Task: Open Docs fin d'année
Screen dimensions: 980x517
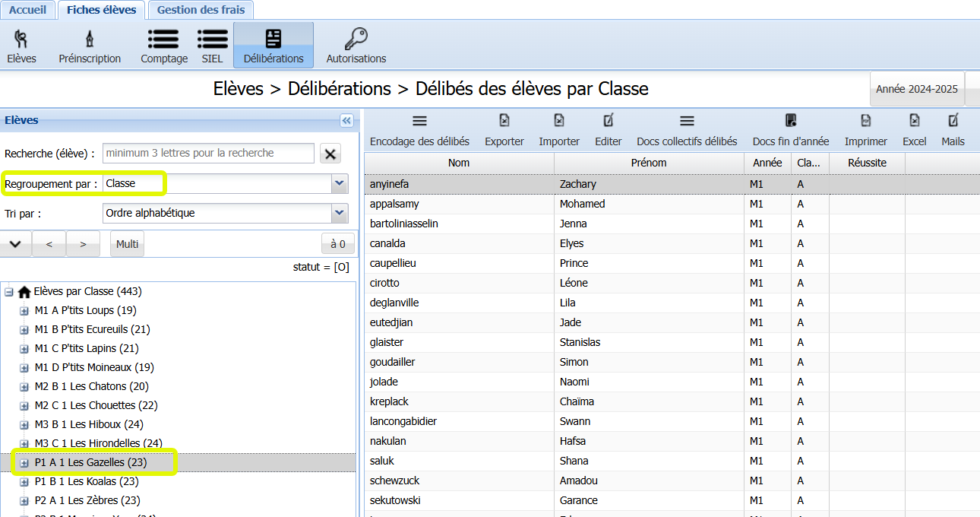Action: [x=791, y=131]
